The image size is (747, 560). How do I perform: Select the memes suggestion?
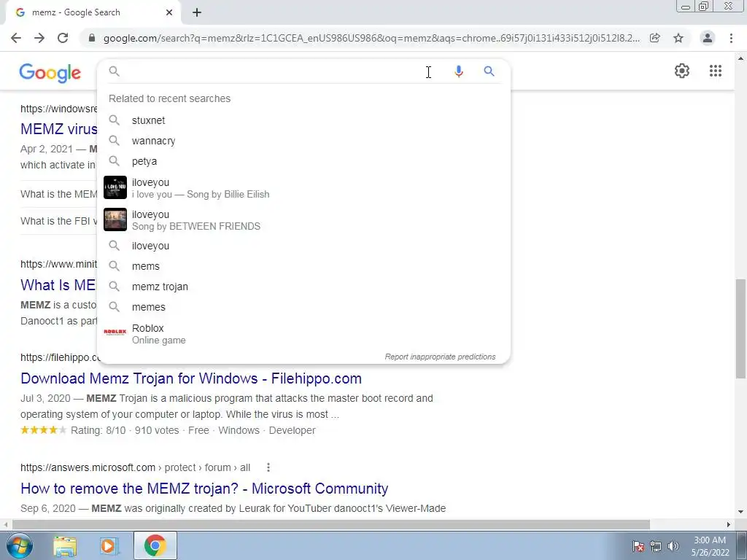(x=303, y=307)
